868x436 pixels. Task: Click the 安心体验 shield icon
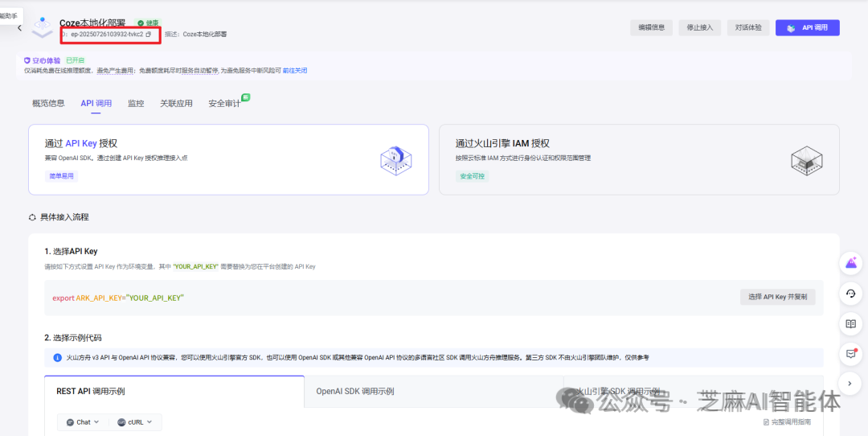[x=27, y=60]
